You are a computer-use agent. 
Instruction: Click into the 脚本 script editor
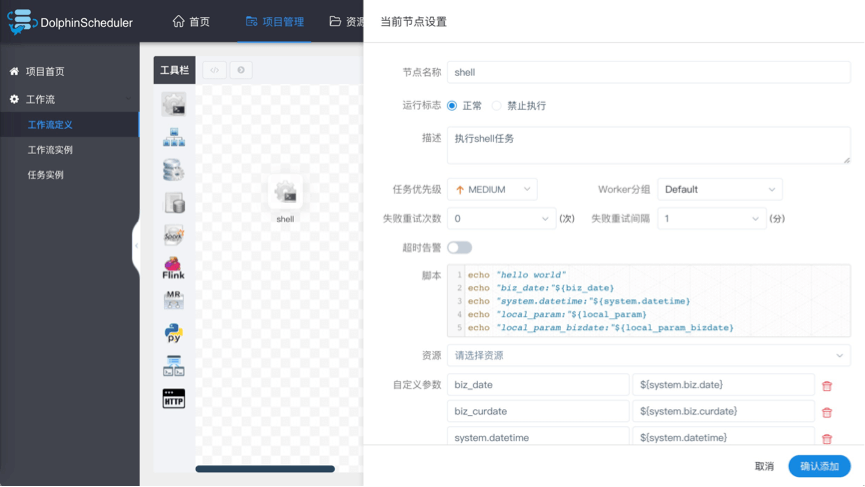(649, 301)
